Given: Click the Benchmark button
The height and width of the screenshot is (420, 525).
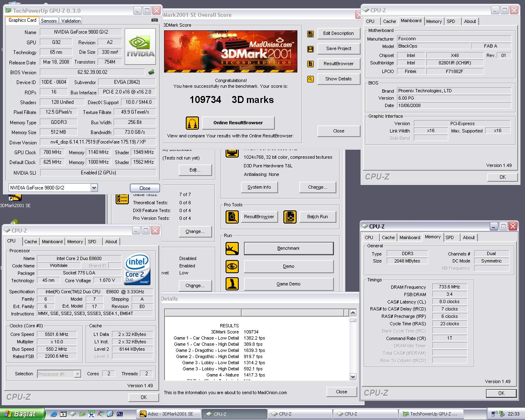Looking at the screenshot, I should pyautogui.click(x=288, y=249).
